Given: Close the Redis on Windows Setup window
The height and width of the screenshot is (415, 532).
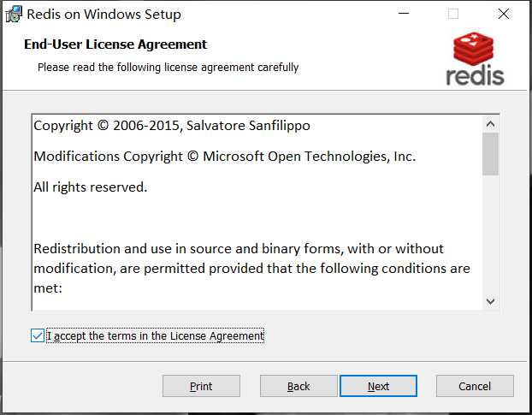Looking at the screenshot, I should [x=504, y=14].
